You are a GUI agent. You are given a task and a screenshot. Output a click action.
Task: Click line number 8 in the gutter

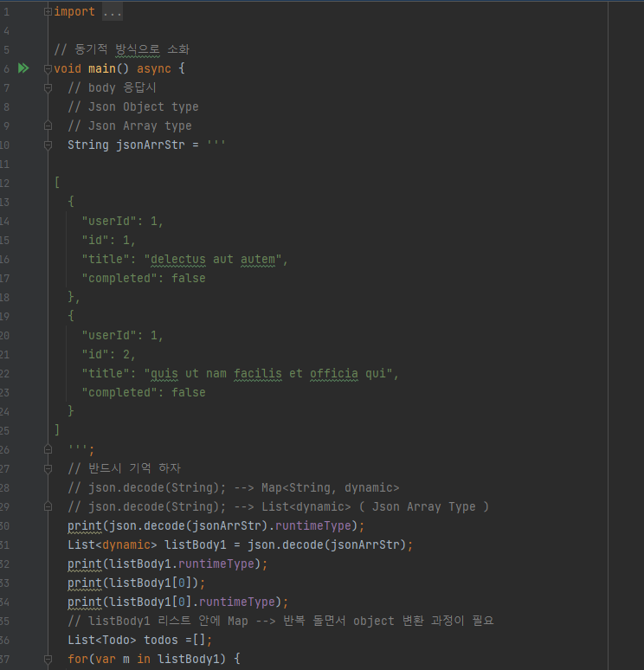tap(6, 106)
